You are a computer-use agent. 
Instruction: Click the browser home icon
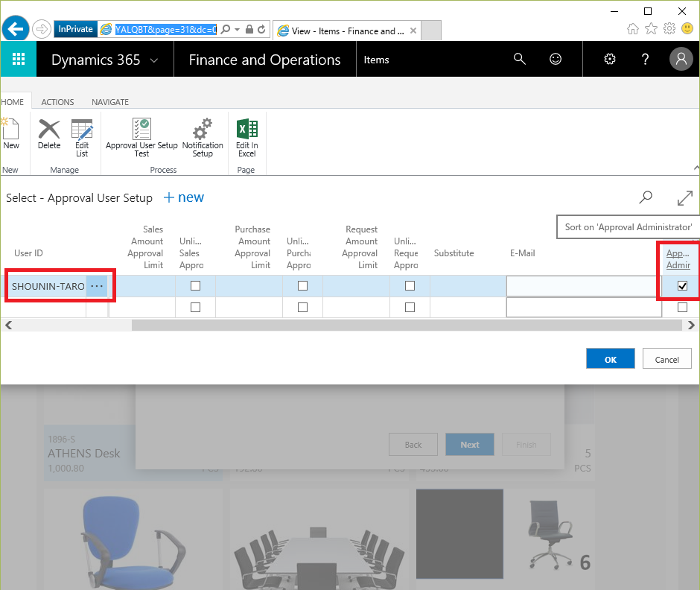632,29
